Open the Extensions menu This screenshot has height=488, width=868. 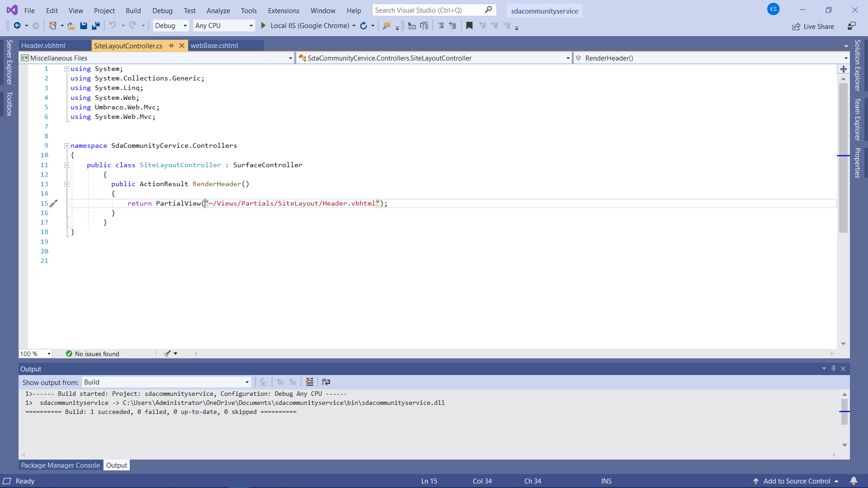(283, 10)
